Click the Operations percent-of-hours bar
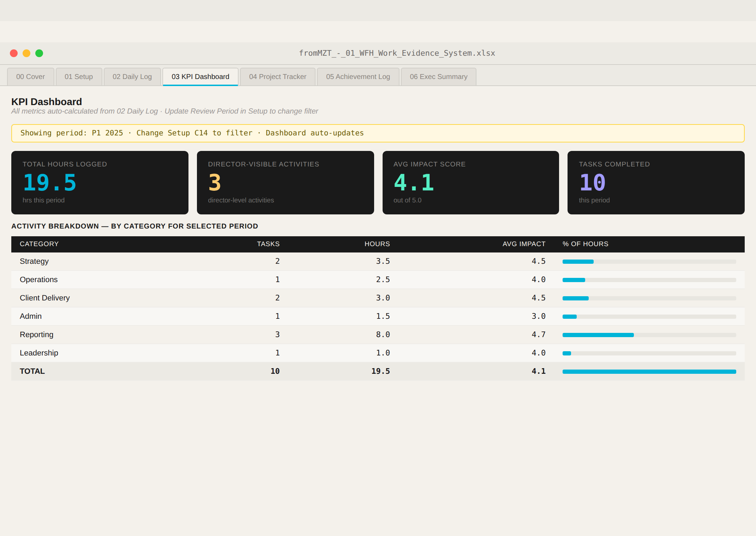The width and height of the screenshot is (756, 536). [x=649, y=280]
